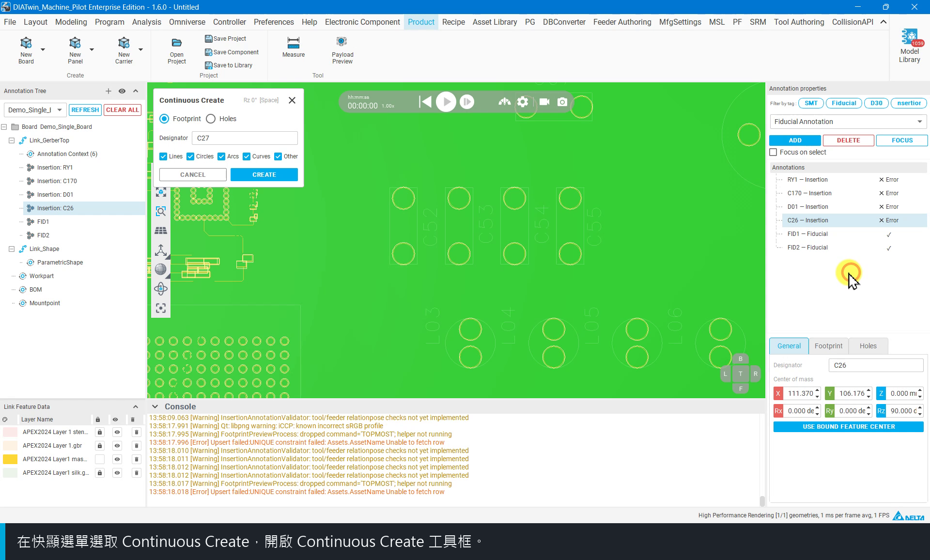The image size is (930, 560).
Task: Click the speed gauge icon in playback bar
Action: click(505, 102)
